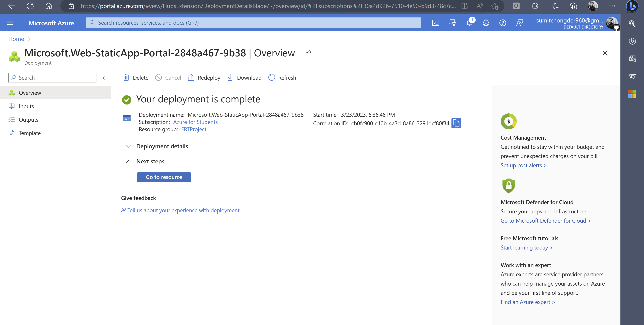
Task: Switch to the Outputs section
Action: pos(29,119)
